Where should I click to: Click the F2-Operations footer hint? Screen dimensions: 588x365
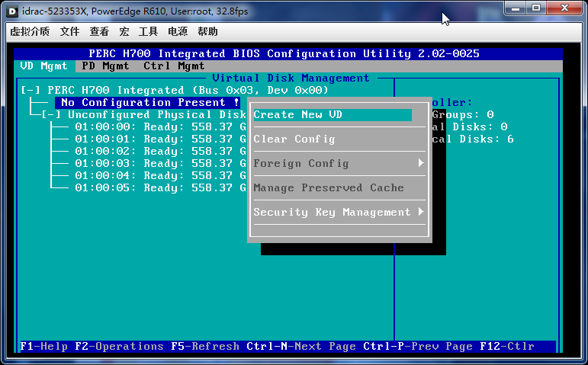coord(119,346)
